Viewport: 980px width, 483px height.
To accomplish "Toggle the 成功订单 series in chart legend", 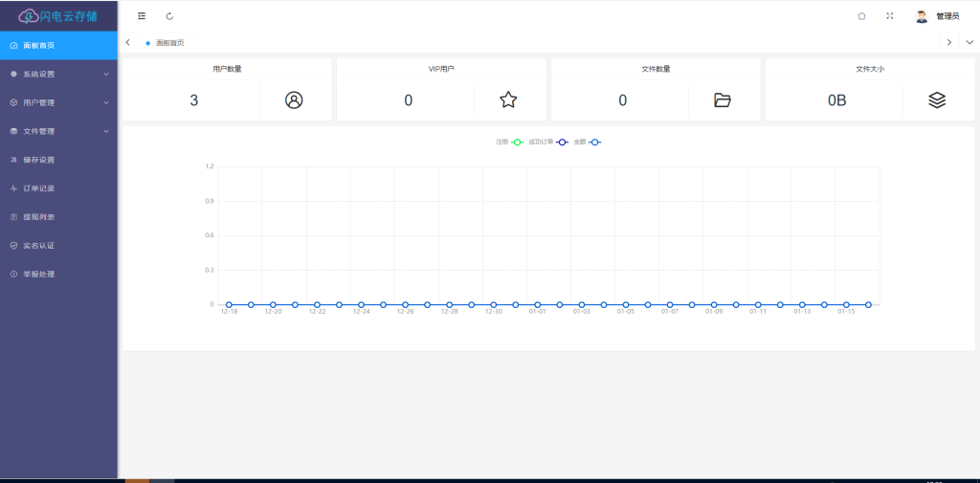I will tap(548, 143).
